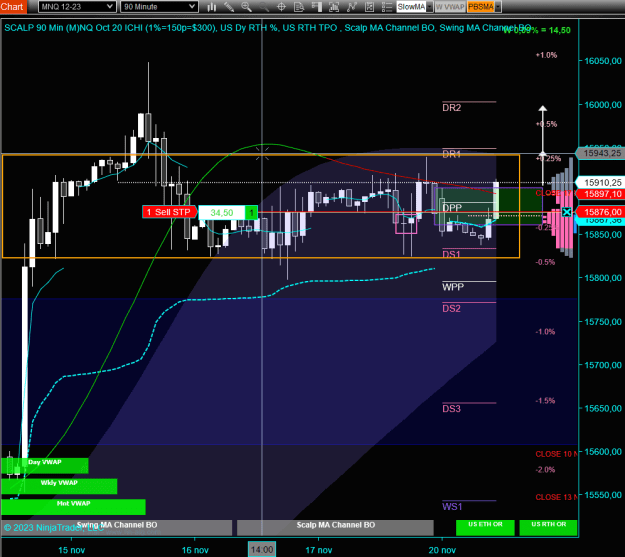
Task: Open the MNQ 12-23 instrument dropdown
Action: click(x=77, y=7)
